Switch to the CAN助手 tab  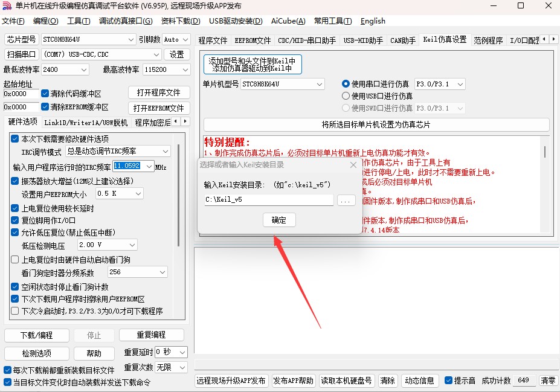click(403, 40)
